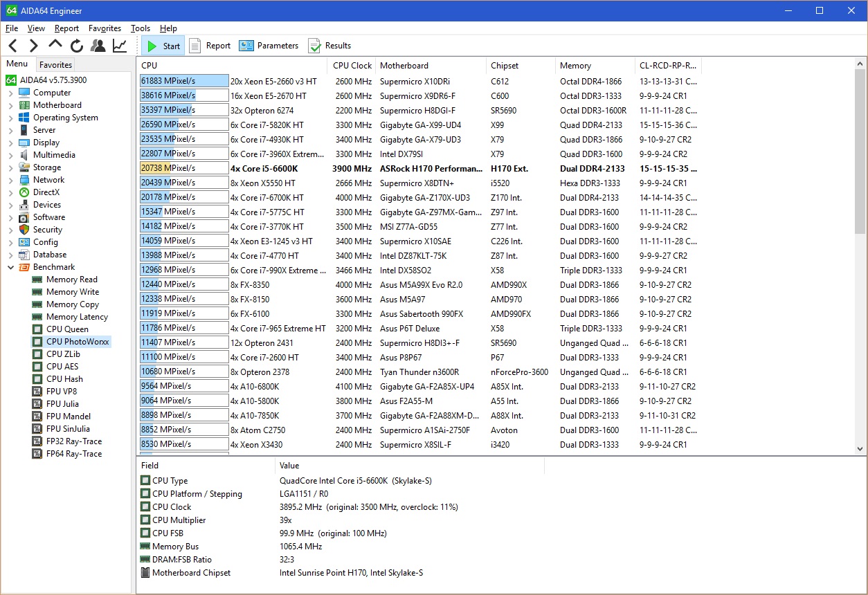The width and height of the screenshot is (868, 595).
Task: Expand the Computer tree node
Action: pos(11,93)
